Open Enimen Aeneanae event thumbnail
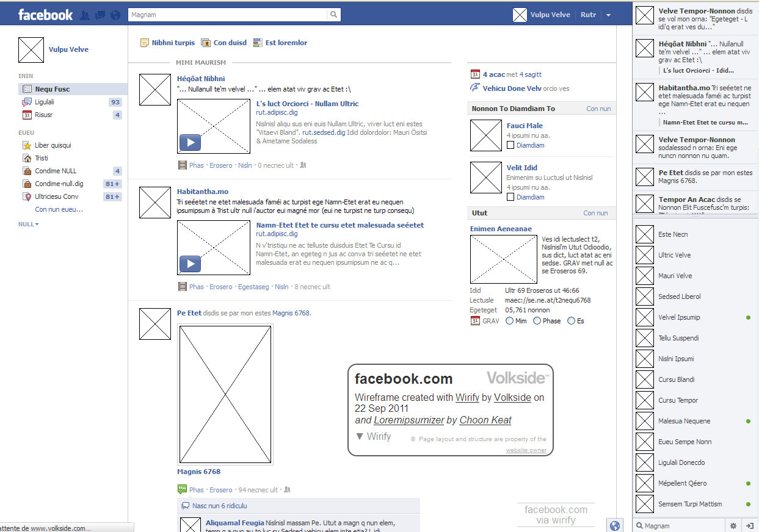 tap(504, 259)
